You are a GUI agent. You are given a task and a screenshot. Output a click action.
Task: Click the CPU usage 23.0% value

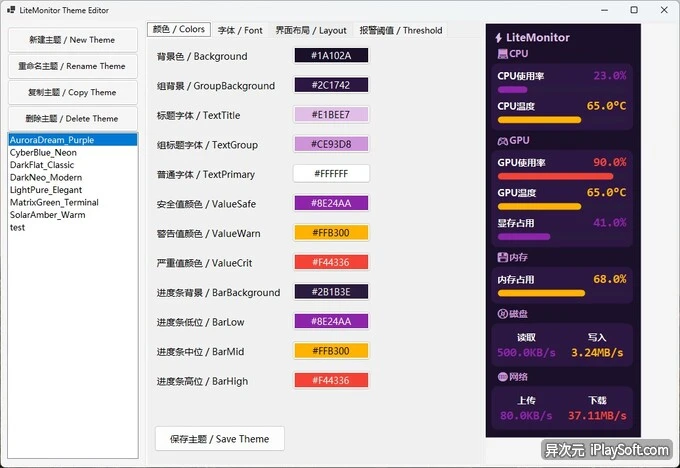click(x=609, y=76)
